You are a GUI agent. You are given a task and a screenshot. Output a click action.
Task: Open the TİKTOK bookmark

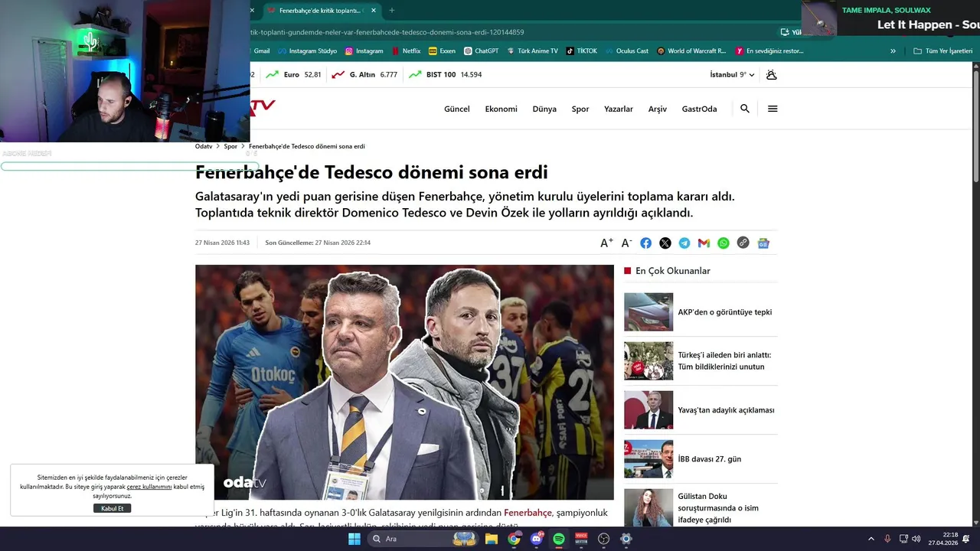tap(581, 51)
